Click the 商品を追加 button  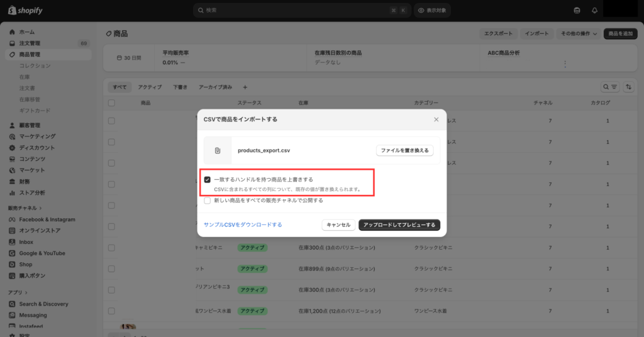coord(621,34)
